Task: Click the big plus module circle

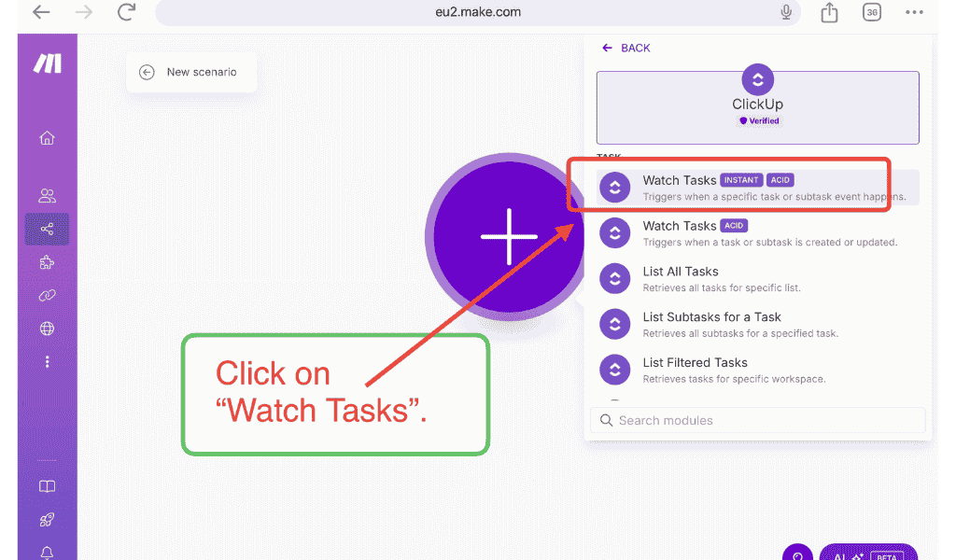Action: (507, 236)
